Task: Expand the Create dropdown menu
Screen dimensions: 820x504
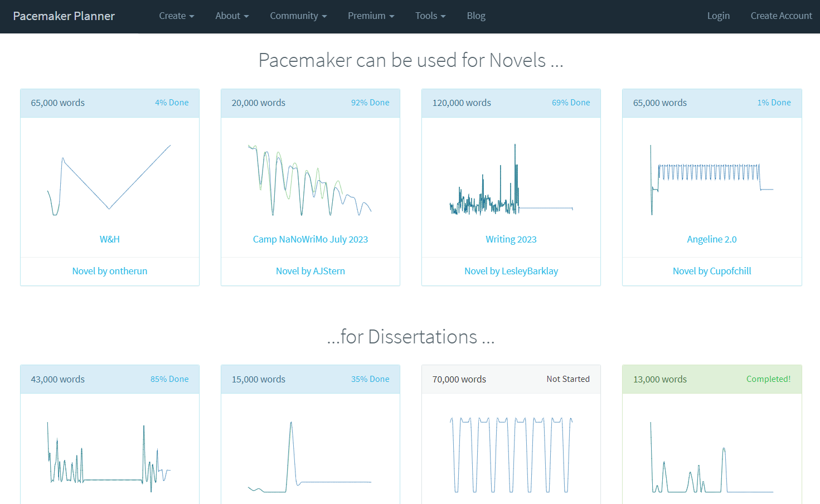Action: coord(177,16)
